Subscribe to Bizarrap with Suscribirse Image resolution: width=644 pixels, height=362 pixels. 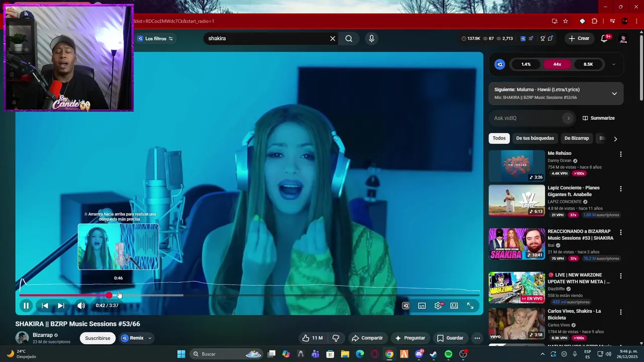(x=98, y=338)
